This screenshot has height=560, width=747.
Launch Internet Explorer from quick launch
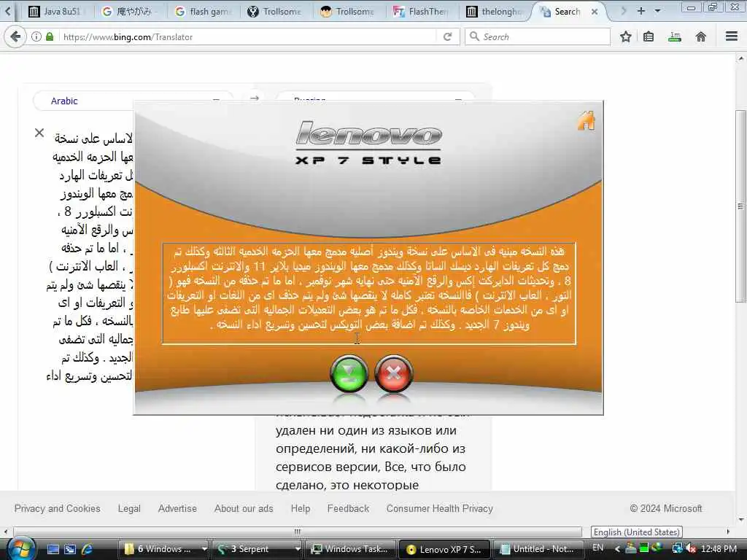tap(88, 549)
